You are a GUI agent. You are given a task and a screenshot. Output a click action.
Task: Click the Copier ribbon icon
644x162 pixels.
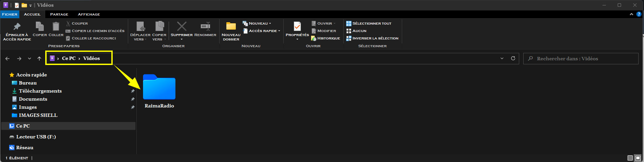pyautogui.click(x=39, y=27)
